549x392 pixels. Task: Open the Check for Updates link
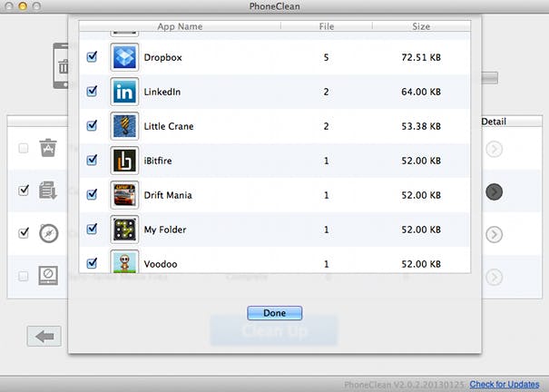tap(505, 385)
